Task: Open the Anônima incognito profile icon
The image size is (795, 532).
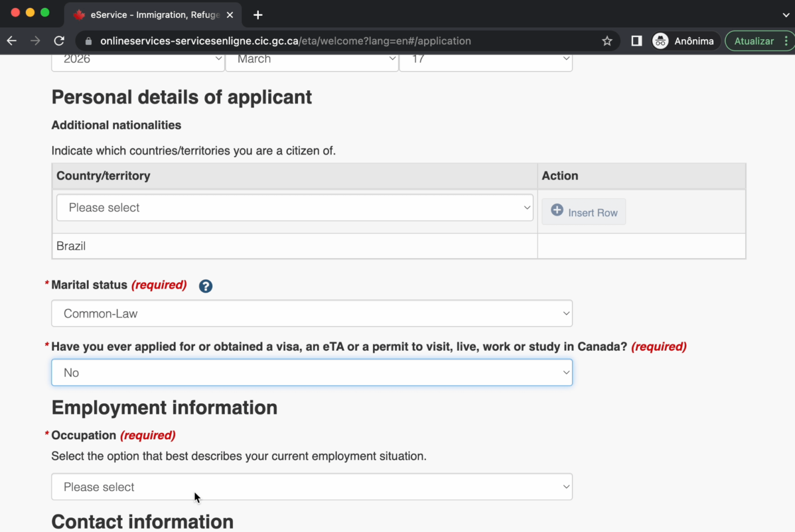Action: pos(661,41)
